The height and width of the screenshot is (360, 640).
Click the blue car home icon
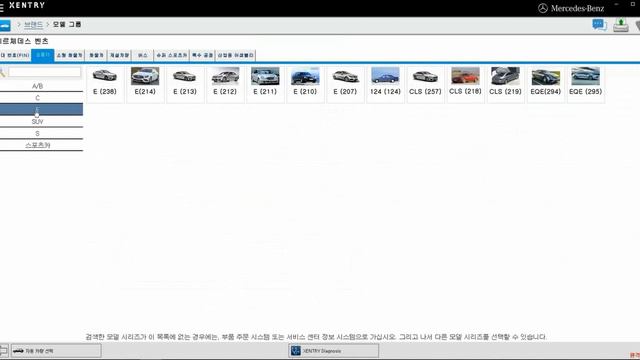pos(5,25)
